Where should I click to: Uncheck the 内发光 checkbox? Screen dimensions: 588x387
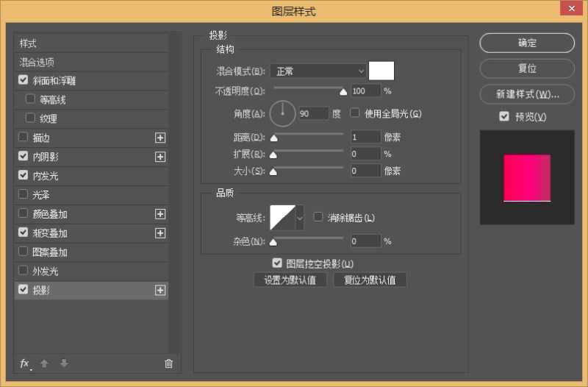tap(23, 175)
